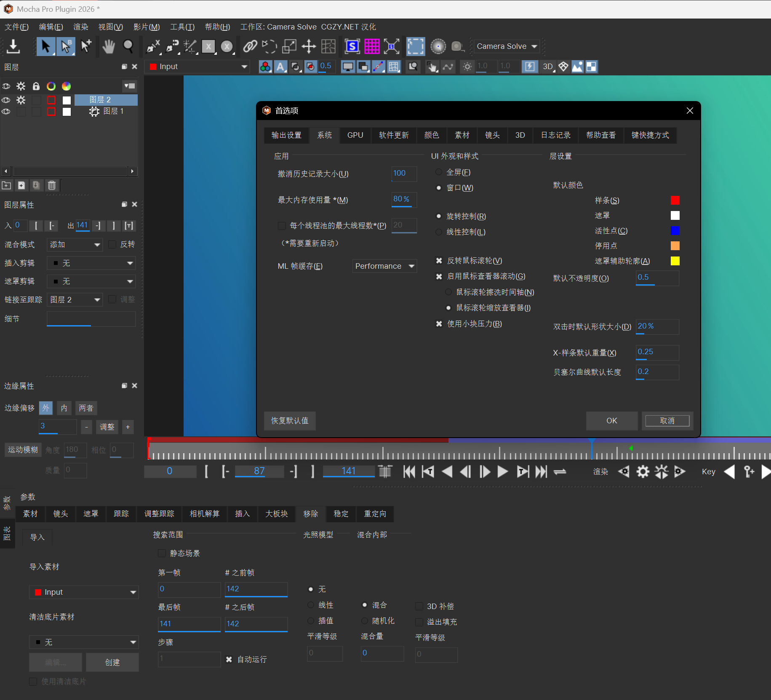
Task: Select the Create X-Spline pen tool
Action: (x=153, y=46)
